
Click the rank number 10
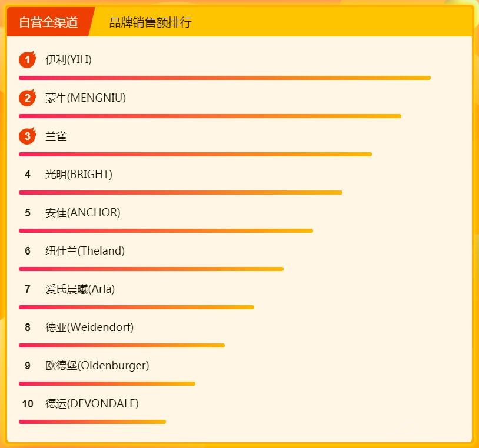click(28, 404)
